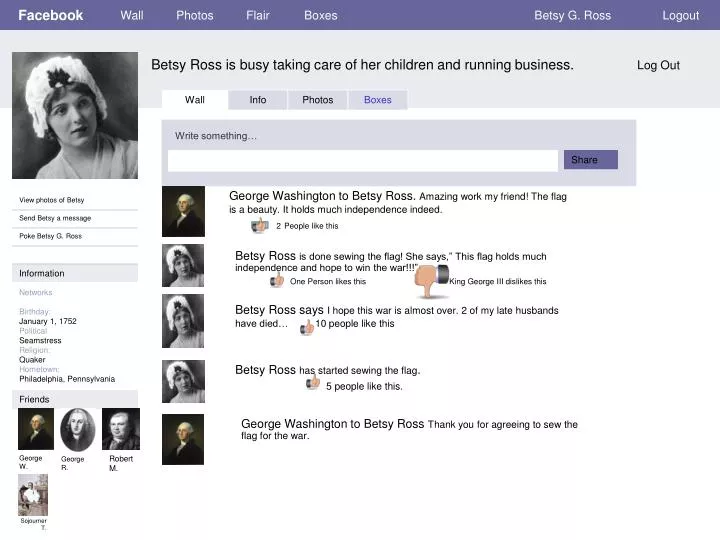Click hometown "Philadelphia, Pennsylvania"

pos(67,379)
